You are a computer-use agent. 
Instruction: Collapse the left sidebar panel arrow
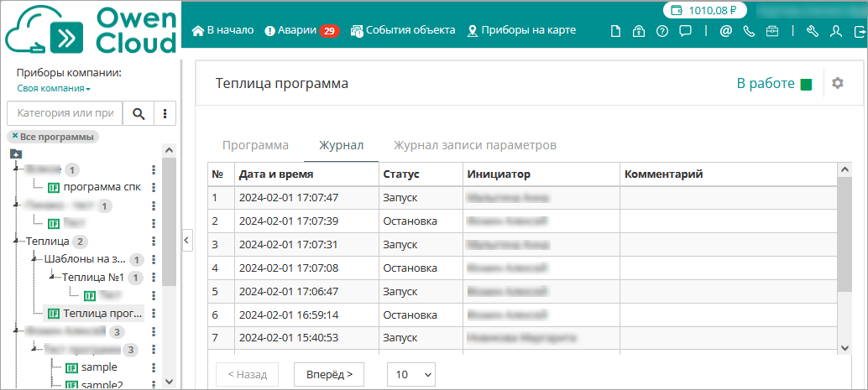pyautogui.click(x=187, y=240)
